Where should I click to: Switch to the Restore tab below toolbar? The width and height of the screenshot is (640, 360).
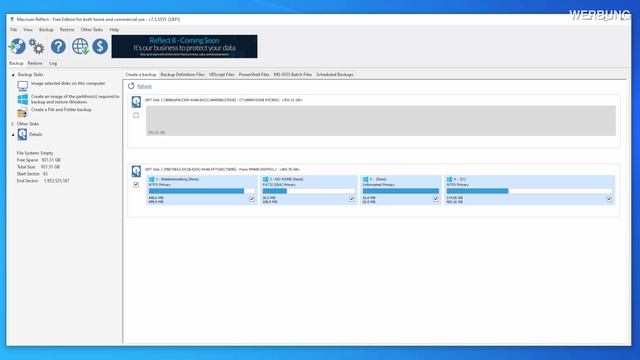(x=35, y=63)
